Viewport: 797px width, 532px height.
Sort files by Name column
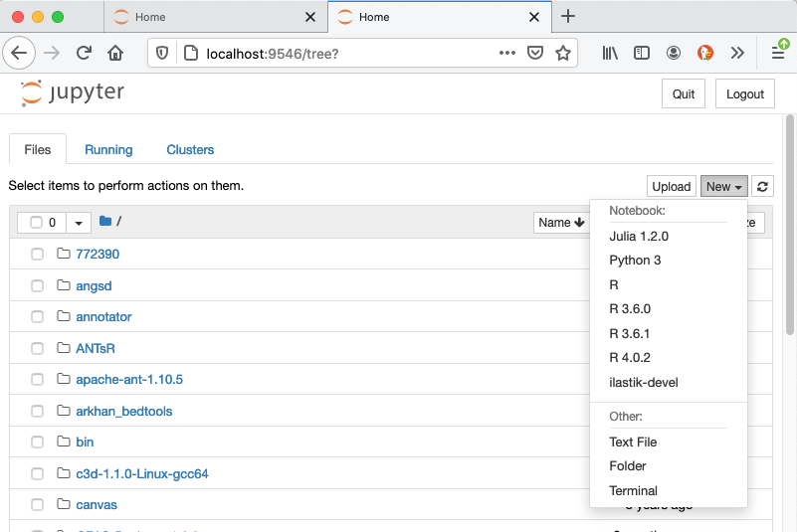click(561, 223)
